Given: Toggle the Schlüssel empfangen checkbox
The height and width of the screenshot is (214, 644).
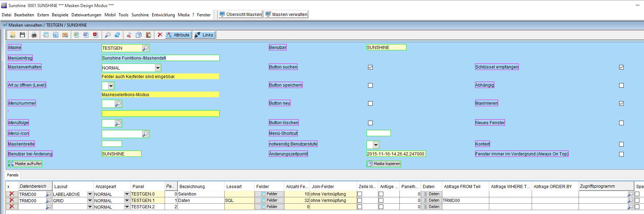Looking at the screenshot, I should tap(621, 67).
